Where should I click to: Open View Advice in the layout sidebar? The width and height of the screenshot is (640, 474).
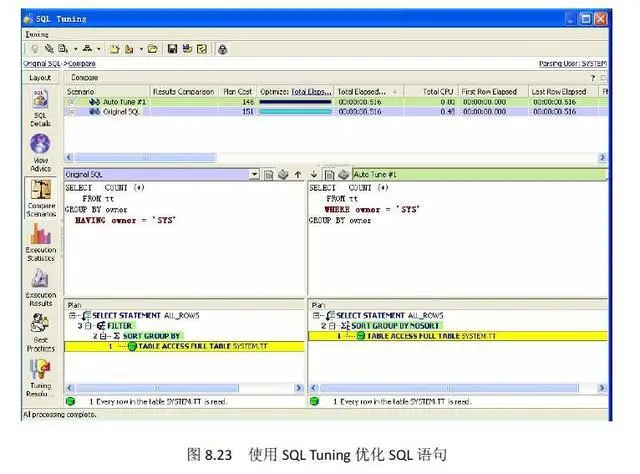(x=40, y=153)
